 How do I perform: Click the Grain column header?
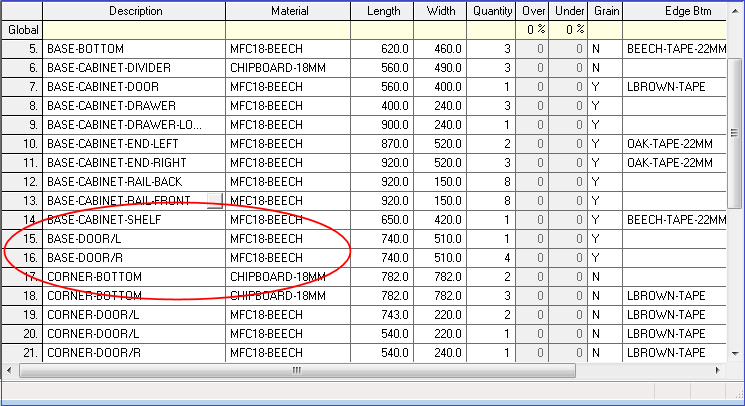click(605, 11)
